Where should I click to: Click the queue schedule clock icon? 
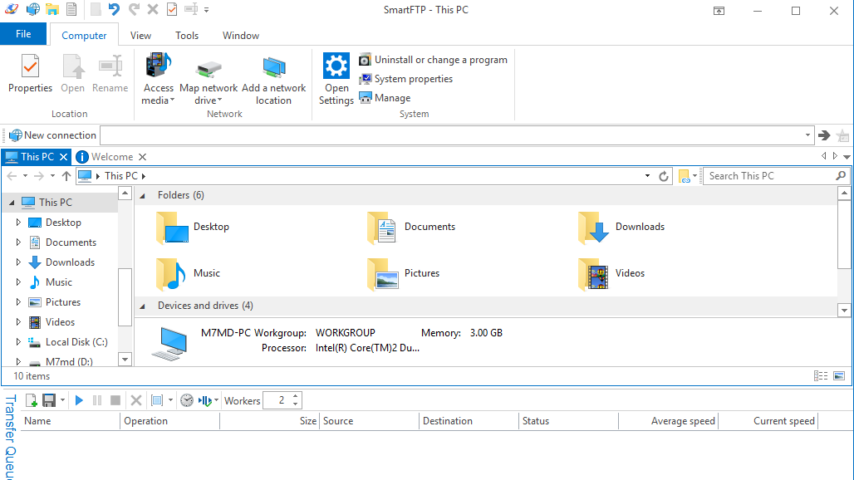click(187, 400)
